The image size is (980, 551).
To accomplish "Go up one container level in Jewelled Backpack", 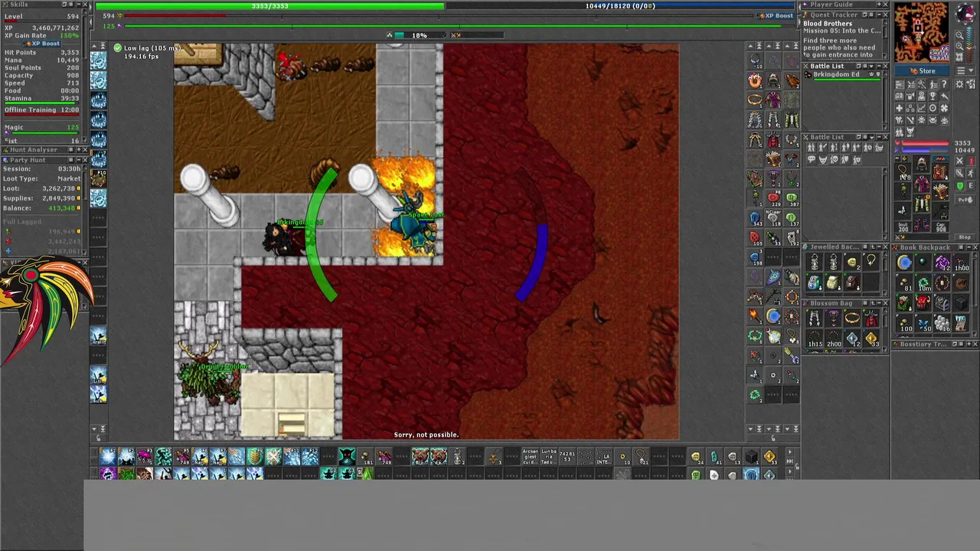I will 873,247.
